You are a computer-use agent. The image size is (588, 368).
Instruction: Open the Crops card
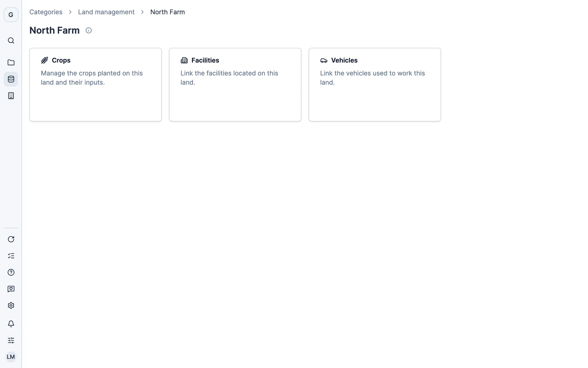[x=95, y=85]
